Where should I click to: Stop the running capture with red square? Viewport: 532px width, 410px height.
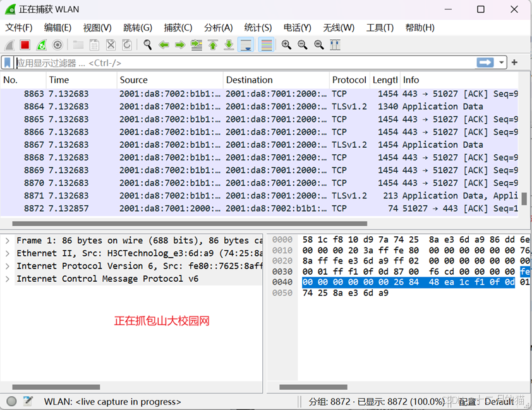pos(25,45)
